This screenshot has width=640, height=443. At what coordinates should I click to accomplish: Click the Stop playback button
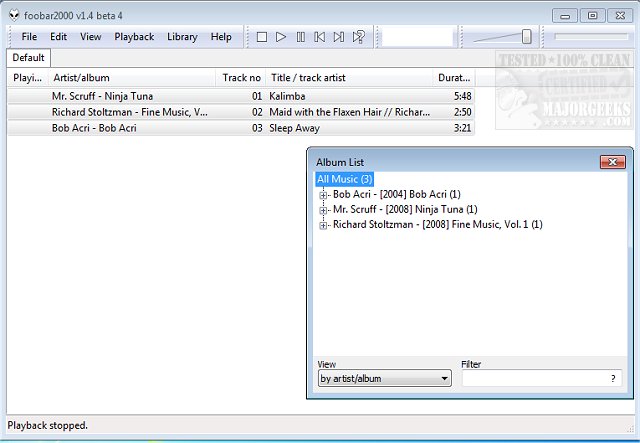click(x=261, y=37)
